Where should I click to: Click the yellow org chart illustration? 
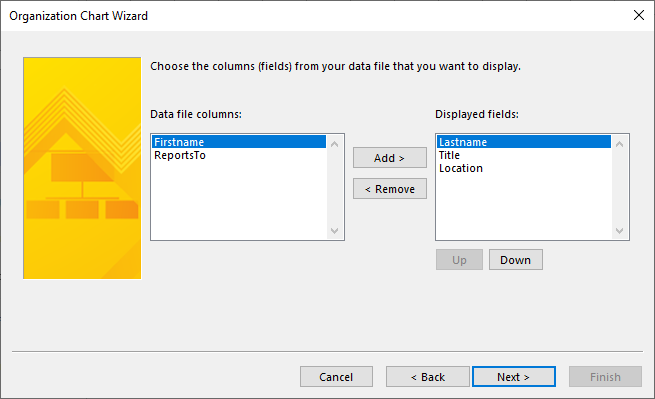click(x=82, y=168)
